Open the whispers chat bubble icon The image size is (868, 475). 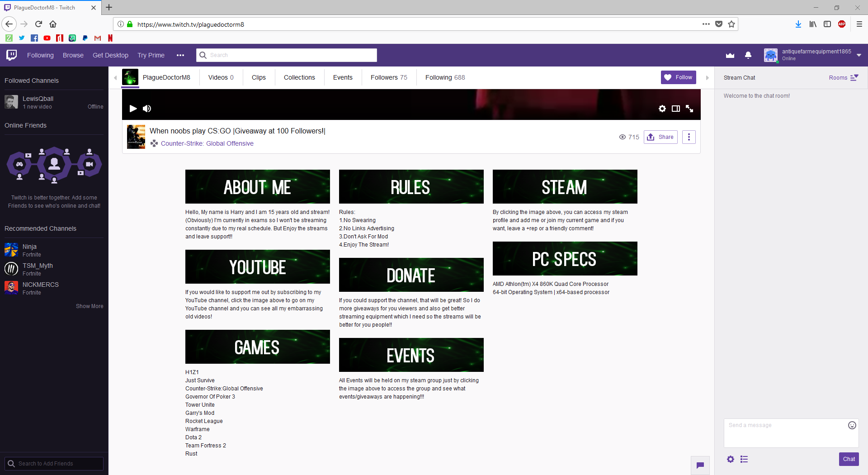tap(700, 465)
